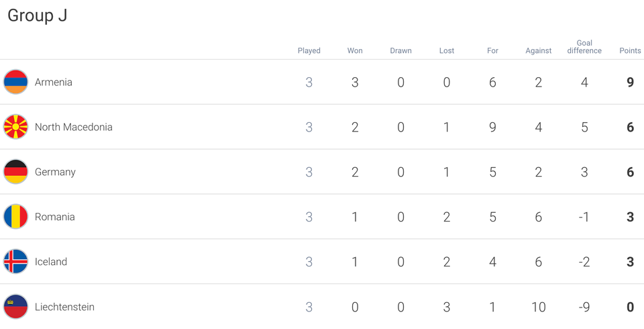Viewport: 644px width, 329px height.
Task: Click the Liechtenstein flag icon
Action: [15, 306]
